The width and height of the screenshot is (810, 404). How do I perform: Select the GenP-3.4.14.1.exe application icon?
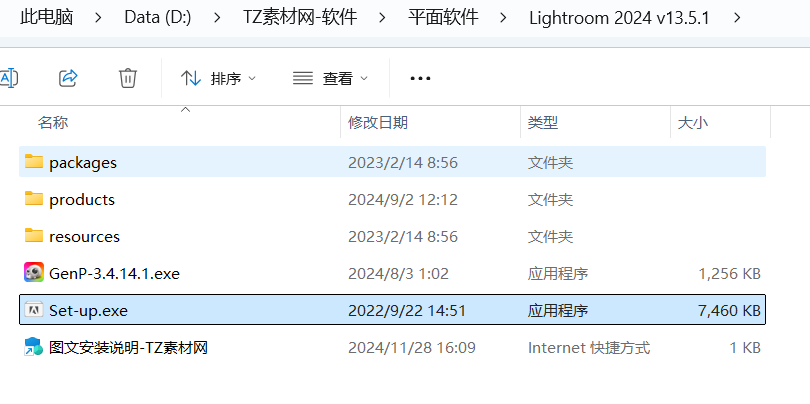coord(34,273)
